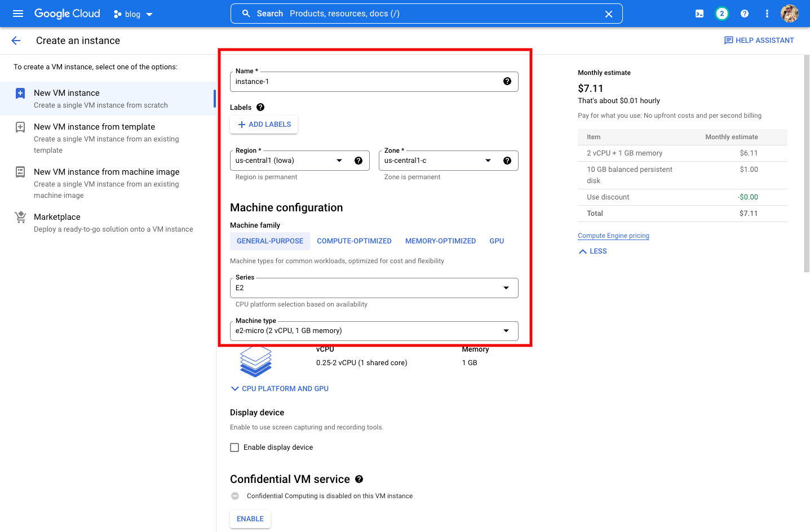Collapse the estimate with LESS
810x532 pixels.
click(593, 251)
